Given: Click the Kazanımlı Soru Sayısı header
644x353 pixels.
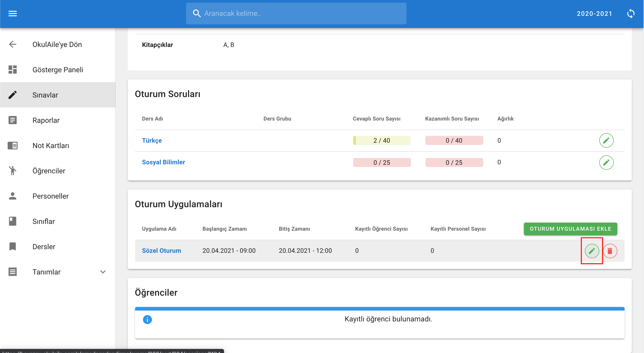Looking at the screenshot, I should coord(452,119).
